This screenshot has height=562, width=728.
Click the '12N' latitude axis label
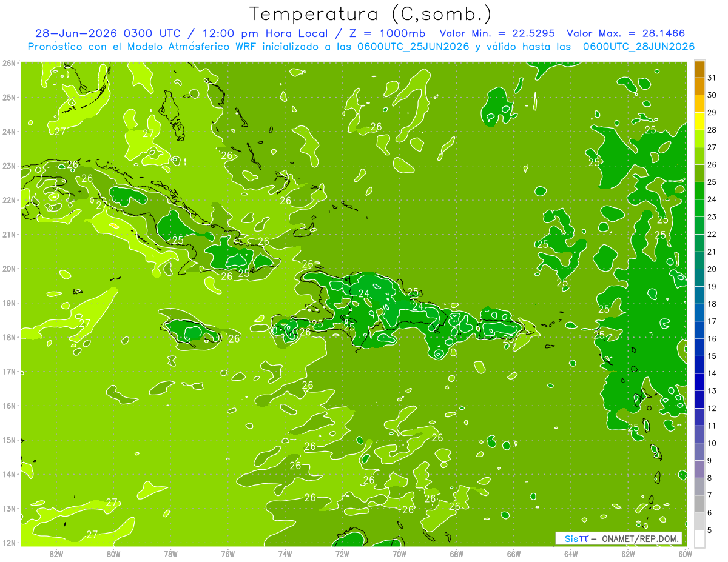(9, 543)
